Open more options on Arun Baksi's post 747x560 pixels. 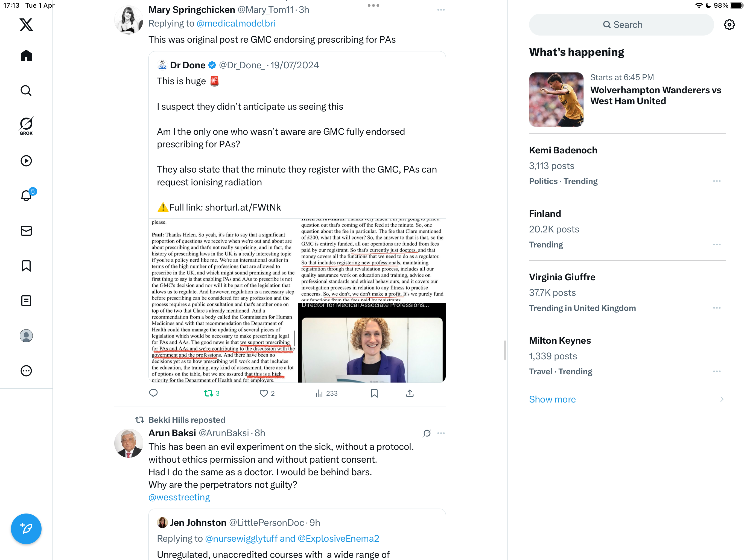click(441, 433)
